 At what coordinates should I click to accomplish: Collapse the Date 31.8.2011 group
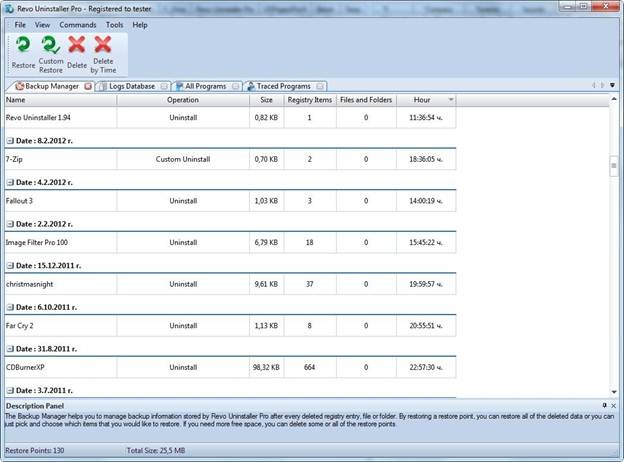10,348
